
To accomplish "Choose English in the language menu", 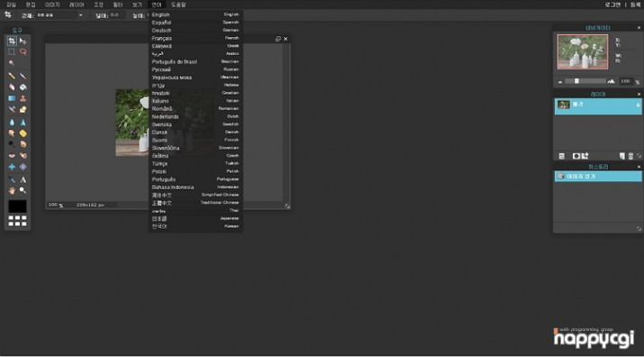I will [x=195, y=14].
